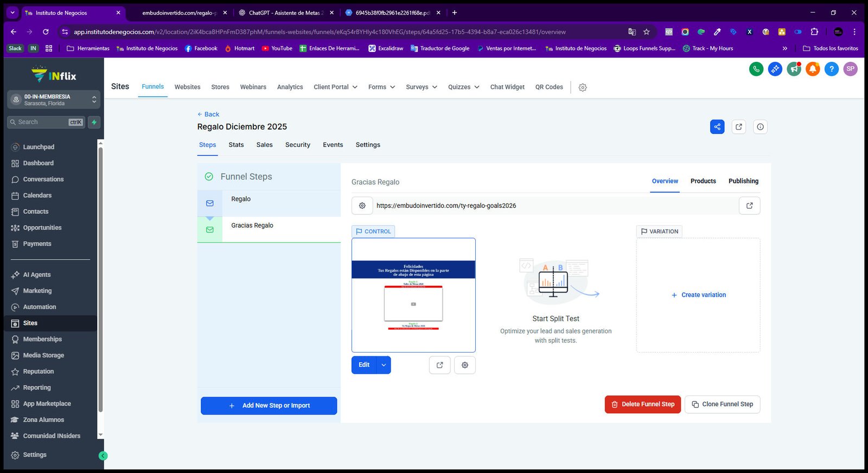Image resolution: width=868 pixels, height=473 pixels.
Task: Switch to ChatGPT browser tab
Action: click(x=285, y=12)
